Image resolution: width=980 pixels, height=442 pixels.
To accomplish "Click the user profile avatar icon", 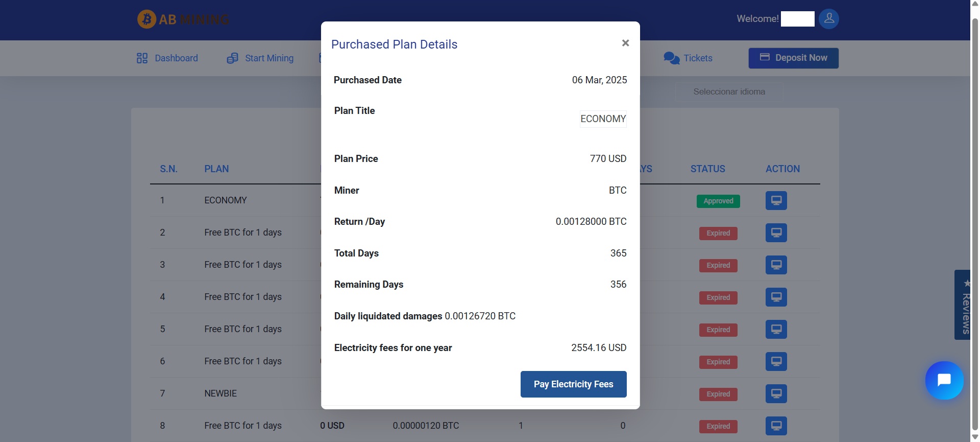I will [x=828, y=19].
